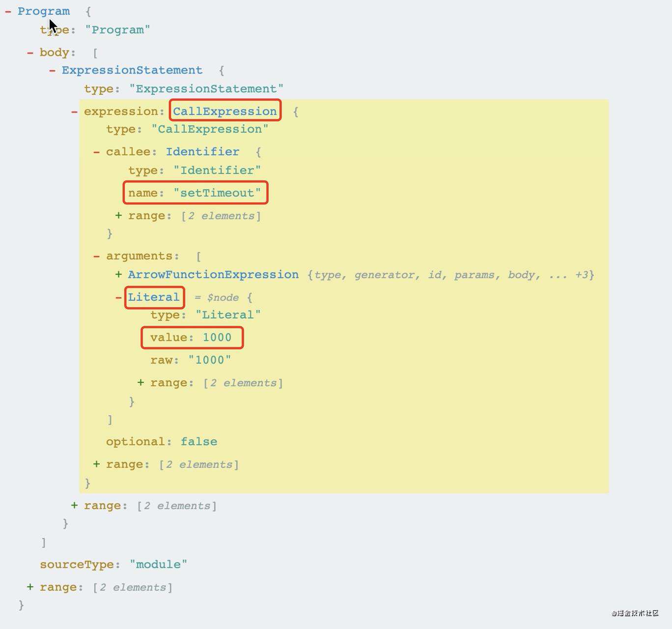672x629 pixels.
Task: Expand range below sourceType
Action: point(30,587)
